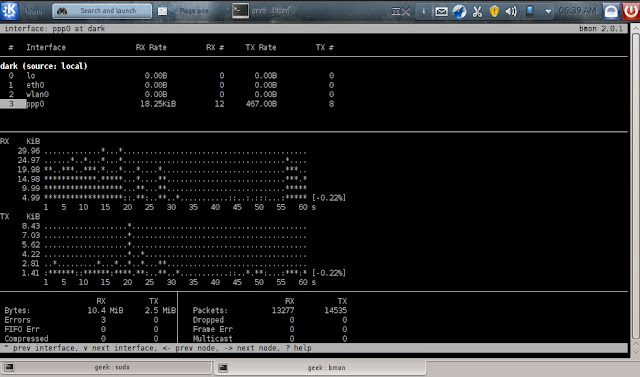Click the RX bytes value 10.4 MiB

tap(105, 310)
